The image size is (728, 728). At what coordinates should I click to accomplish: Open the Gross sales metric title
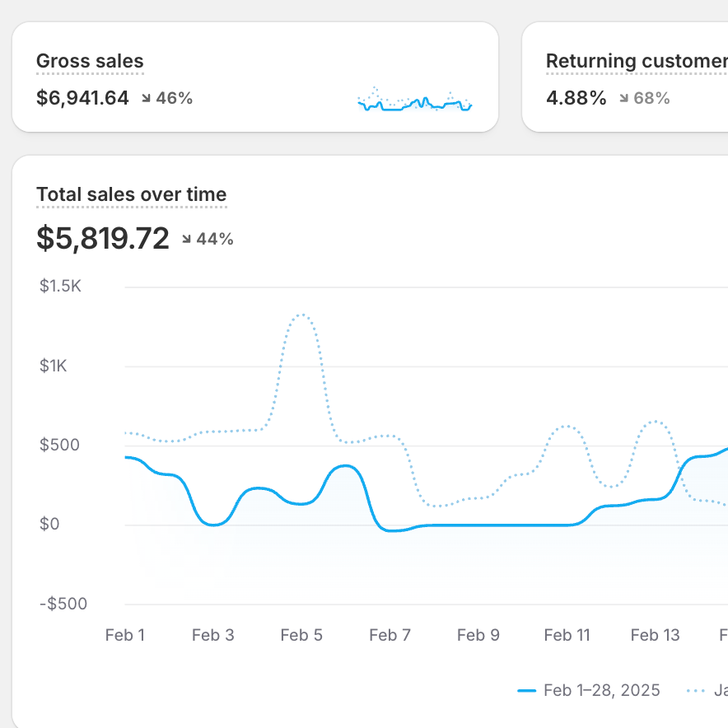point(90,61)
